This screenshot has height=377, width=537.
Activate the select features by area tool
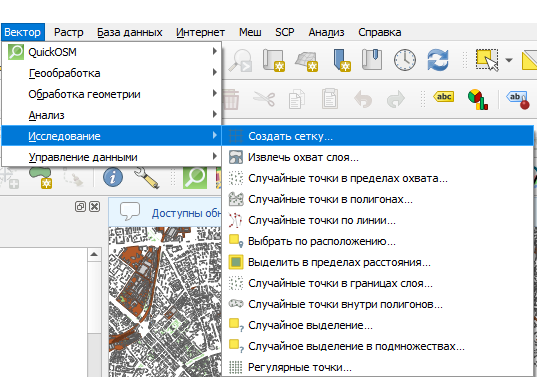point(487,60)
